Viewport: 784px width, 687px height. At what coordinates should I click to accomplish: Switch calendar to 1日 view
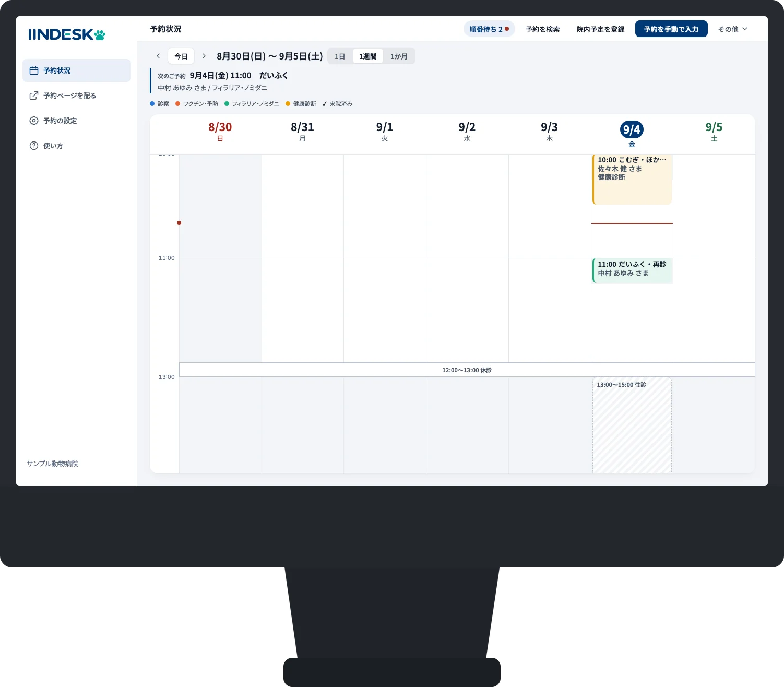tap(340, 56)
